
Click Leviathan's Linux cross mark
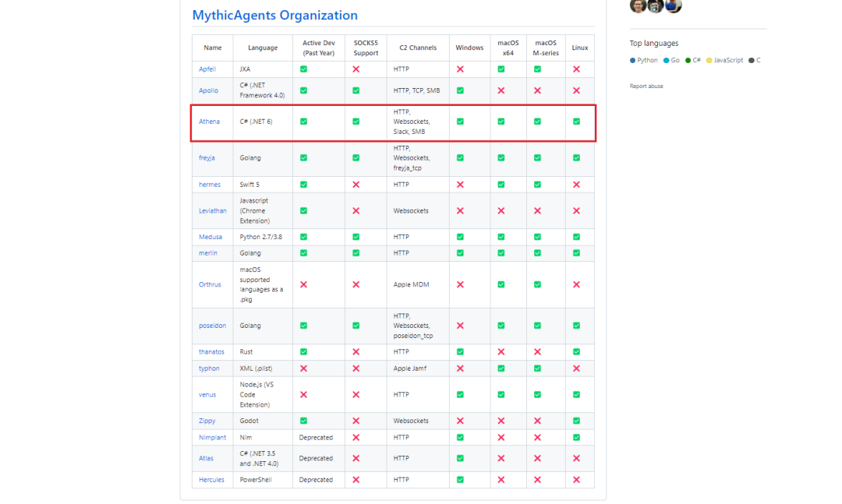tap(576, 211)
